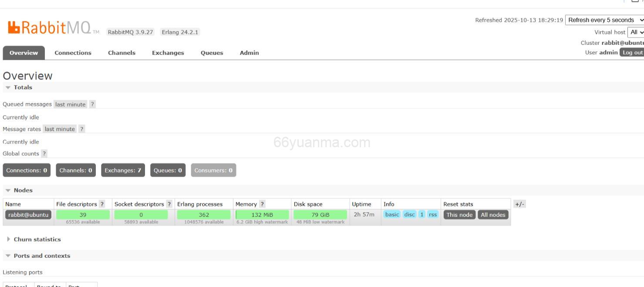Click the Message rates help question mark
Viewport: 644px width, 287px height.
click(81, 129)
